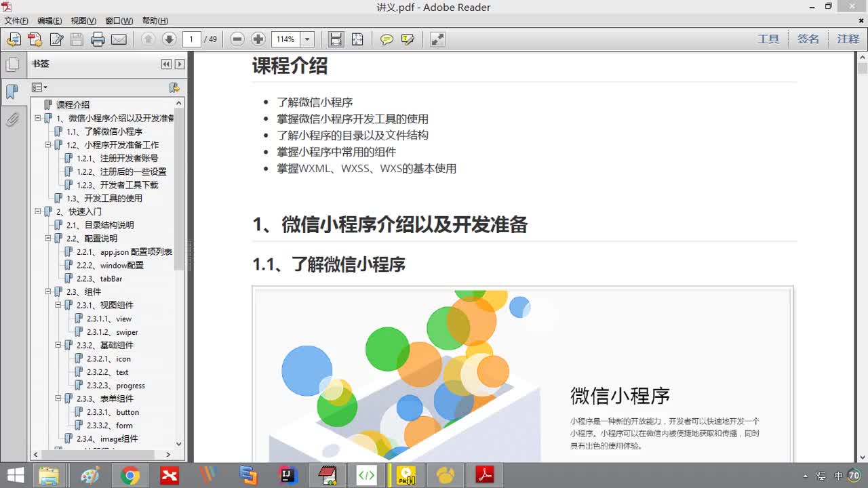This screenshot has height=488, width=868.
Task: Open the 帮助(H) menu
Action: (x=155, y=21)
